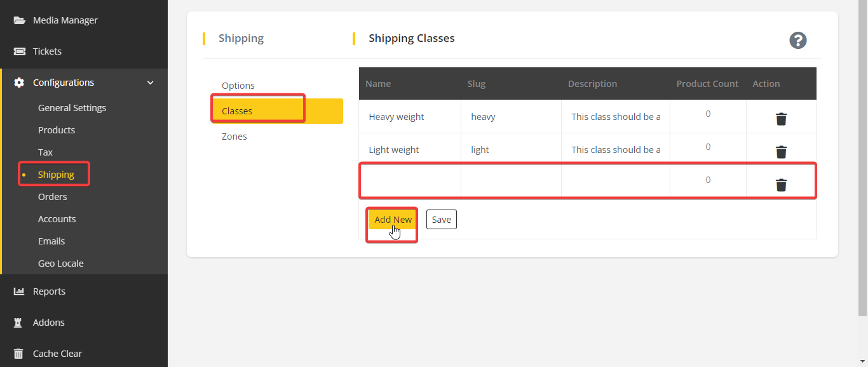Image resolution: width=868 pixels, height=367 pixels.
Task: Collapse the Configurations menu chevron
Action: [x=151, y=83]
